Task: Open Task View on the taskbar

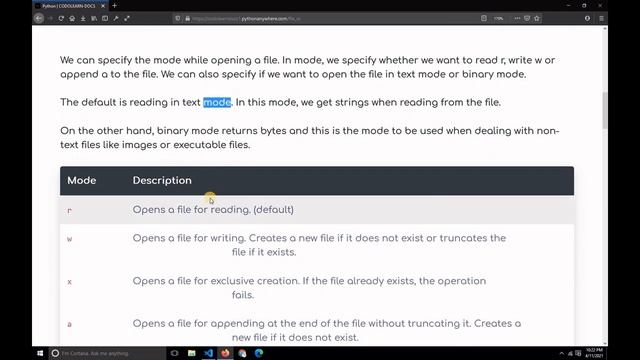Action: [x=174, y=353]
